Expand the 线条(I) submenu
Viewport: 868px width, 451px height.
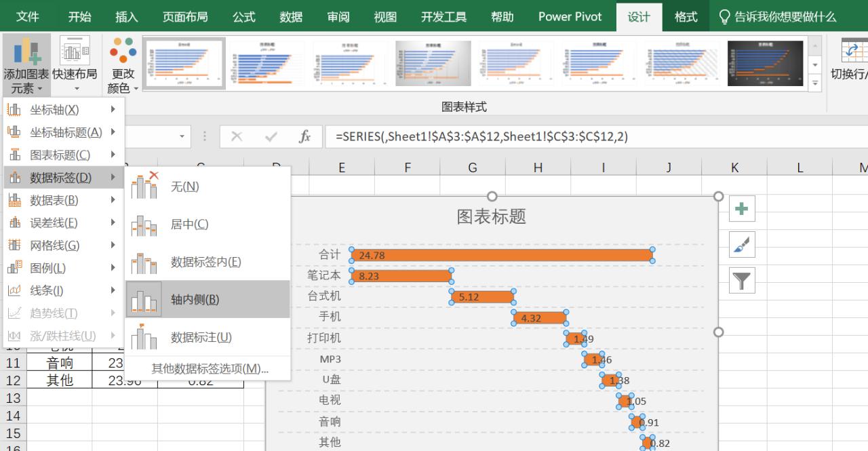pyautogui.click(x=64, y=290)
